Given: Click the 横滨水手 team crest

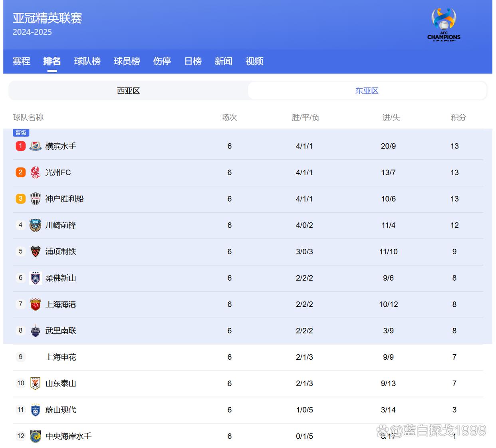Looking at the screenshot, I should pyautogui.click(x=36, y=146).
